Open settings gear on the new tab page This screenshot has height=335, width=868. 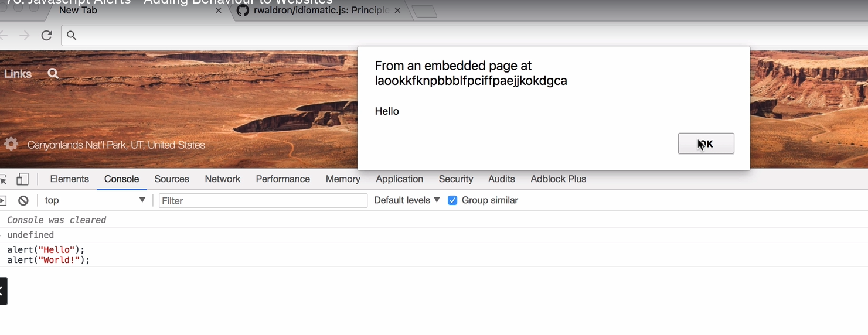(x=11, y=144)
